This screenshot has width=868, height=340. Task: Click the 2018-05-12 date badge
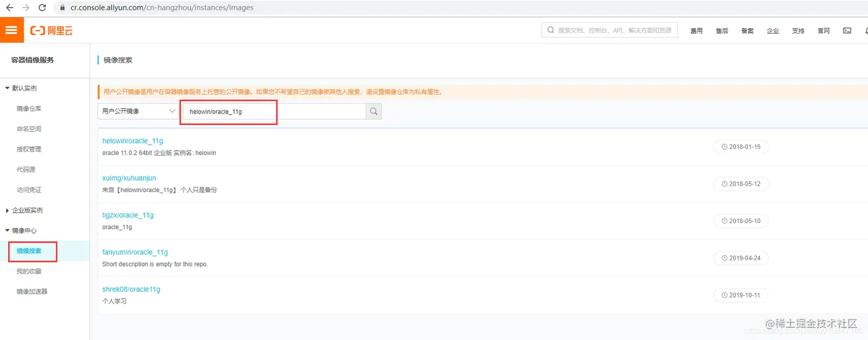pyautogui.click(x=741, y=184)
